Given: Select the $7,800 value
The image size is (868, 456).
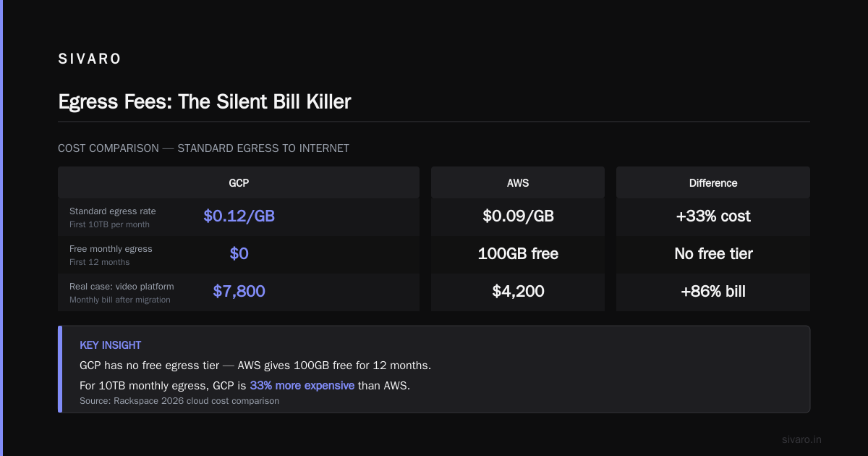Looking at the screenshot, I should (x=239, y=291).
